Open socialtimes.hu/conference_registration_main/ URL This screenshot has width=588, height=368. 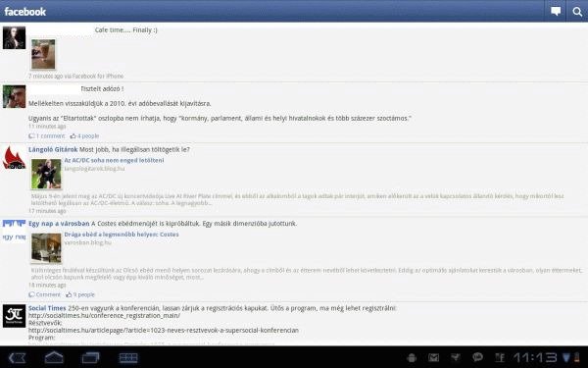[104, 315]
